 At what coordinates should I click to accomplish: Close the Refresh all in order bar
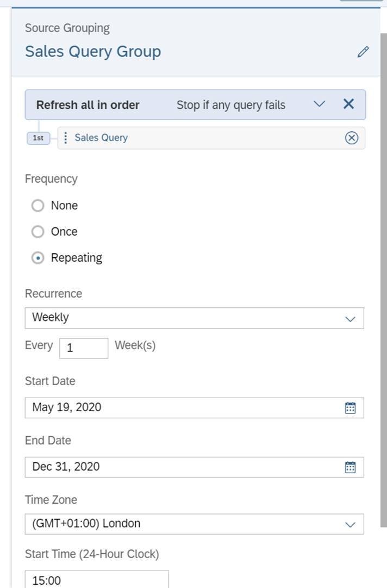click(348, 104)
